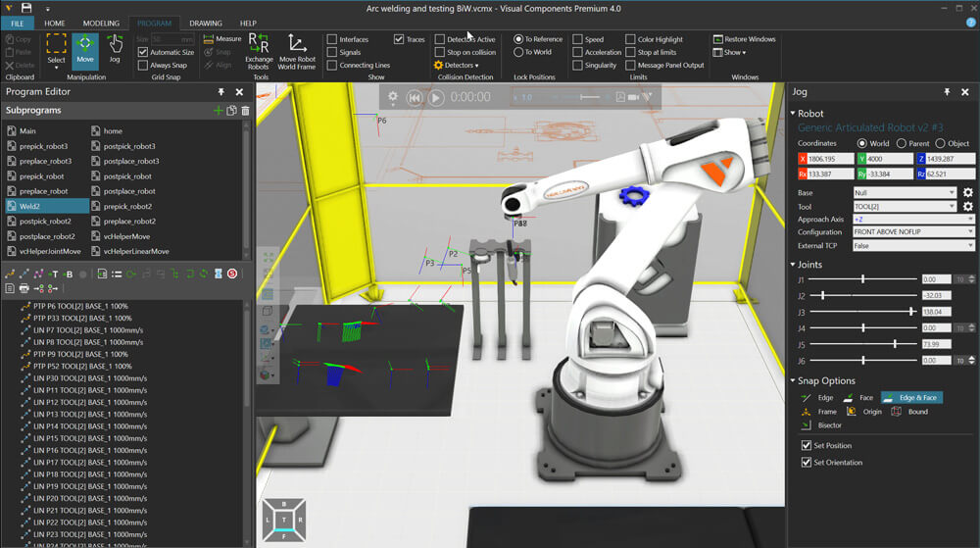Enable Stop on collision checkbox
The image size is (980, 548).
point(440,53)
